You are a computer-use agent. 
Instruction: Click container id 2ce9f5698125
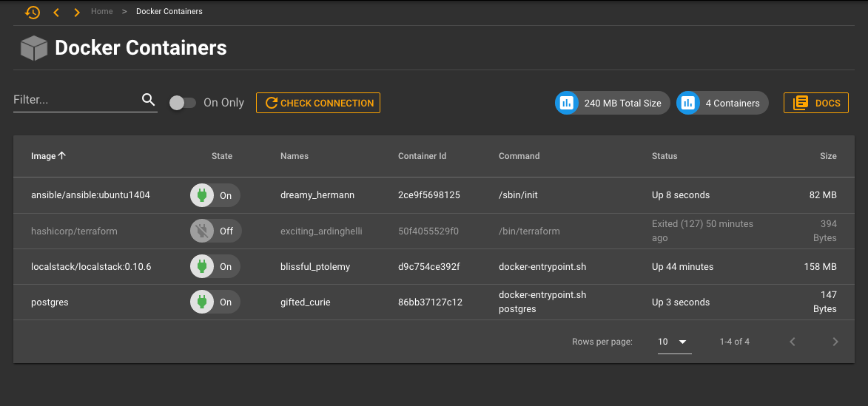tap(429, 195)
